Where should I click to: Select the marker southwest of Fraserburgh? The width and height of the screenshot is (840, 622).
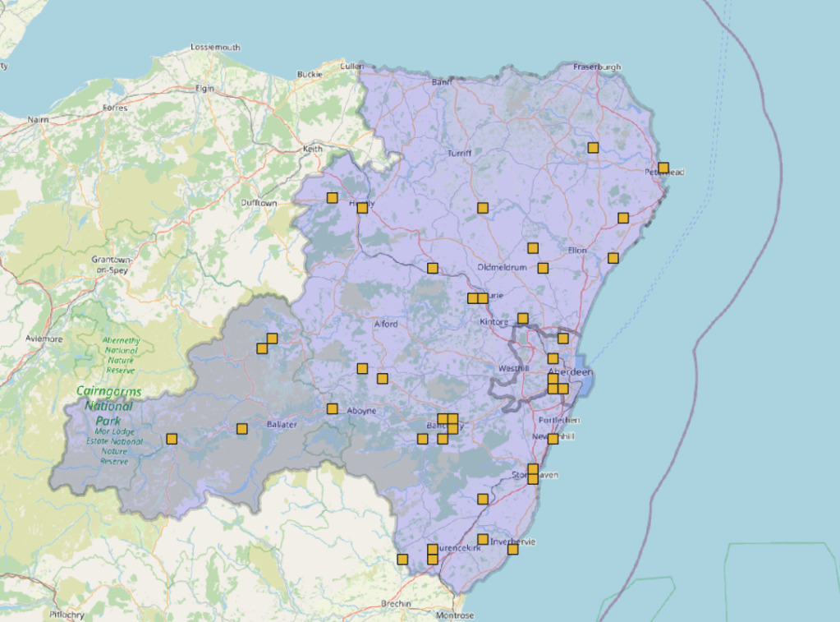point(593,148)
